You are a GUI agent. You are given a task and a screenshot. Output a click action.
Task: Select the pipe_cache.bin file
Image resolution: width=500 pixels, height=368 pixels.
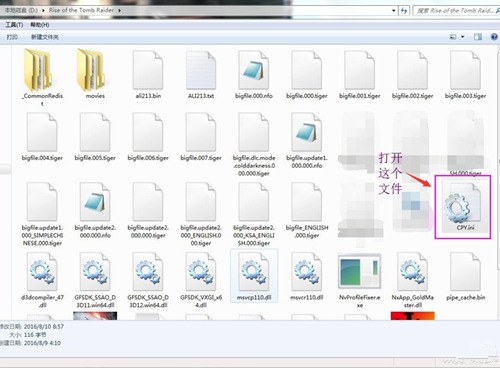(x=466, y=277)
